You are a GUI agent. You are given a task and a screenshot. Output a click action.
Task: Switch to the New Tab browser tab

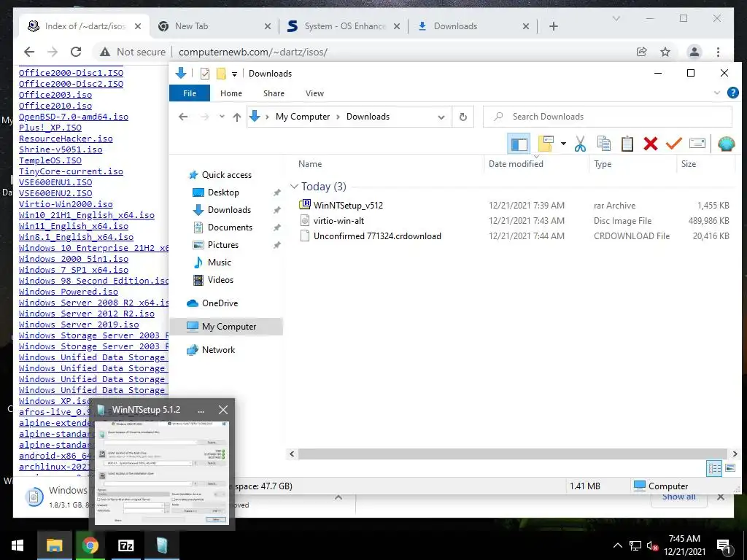pos(190,26)
